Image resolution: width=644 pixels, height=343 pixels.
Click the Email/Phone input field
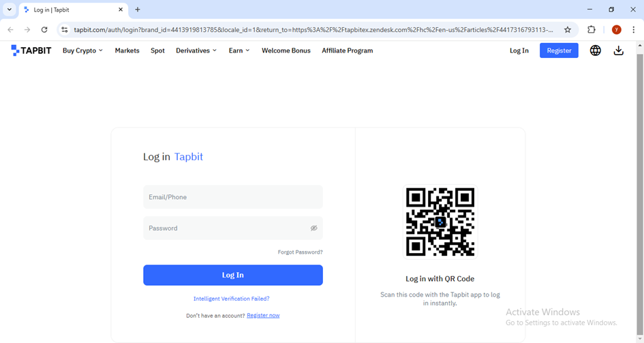coord(232,197)
